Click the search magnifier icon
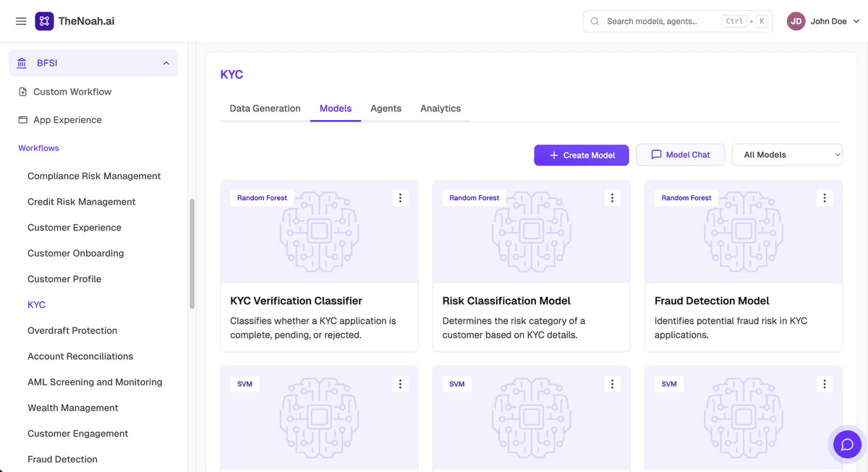Viewport: 868px width, 472px height. tap(595, 21)
